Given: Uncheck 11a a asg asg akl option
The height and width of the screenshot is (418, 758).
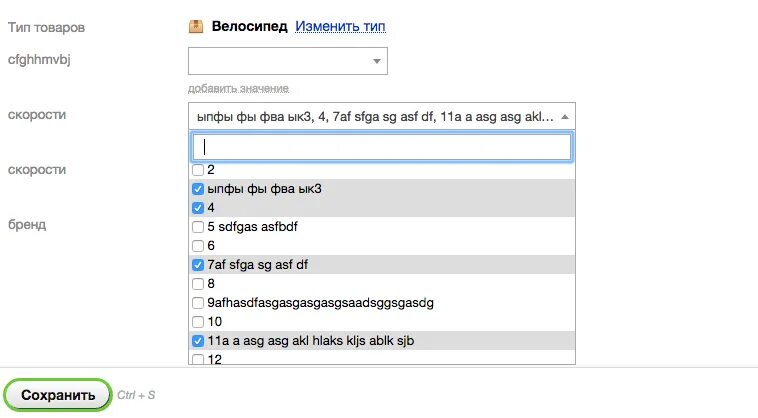Looking at the screenshot, I should (198, 341).
